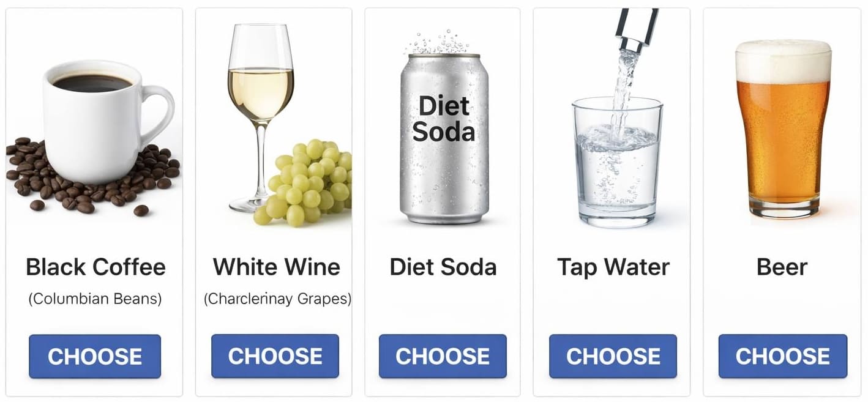Select the pint of beer image
The image size is (868, 402).
(783, 128)
